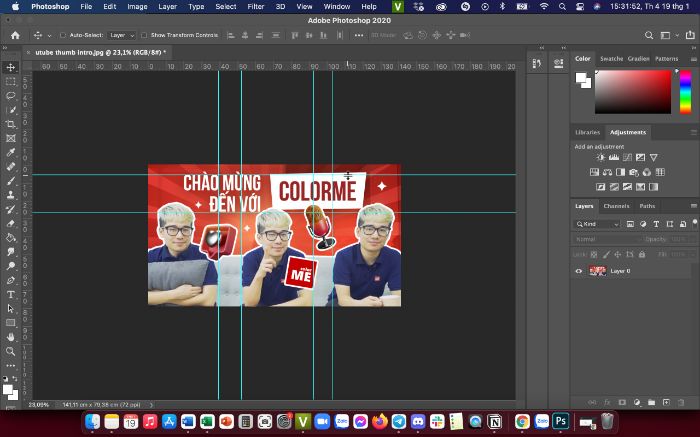Select the Lasso tool
This screenshot has height=437, width=700.
click(x=11, y=96)
